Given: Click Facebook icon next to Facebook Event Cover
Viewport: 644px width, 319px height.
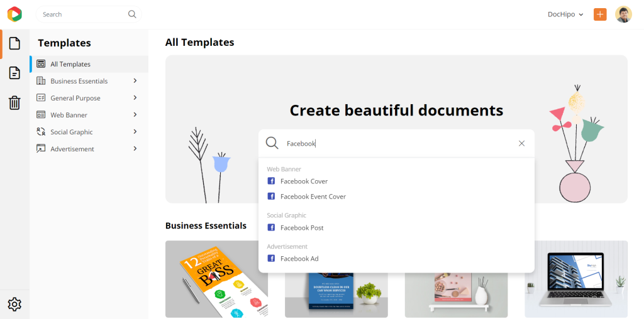Looking at the screenshot, I should coord(271,197).
